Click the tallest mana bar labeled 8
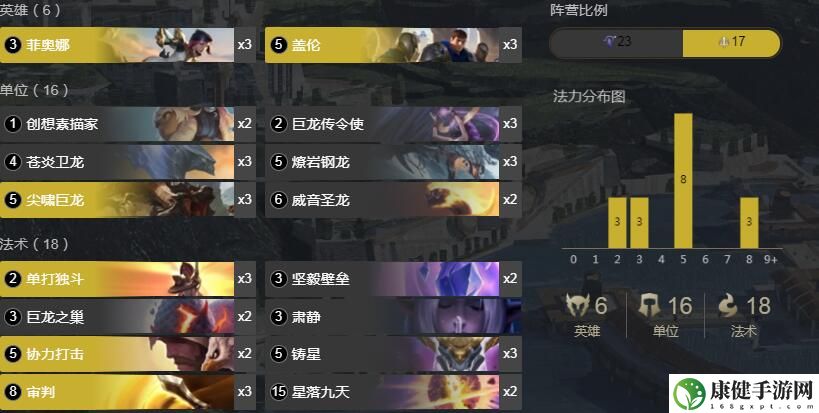 (x=683, y=181)
